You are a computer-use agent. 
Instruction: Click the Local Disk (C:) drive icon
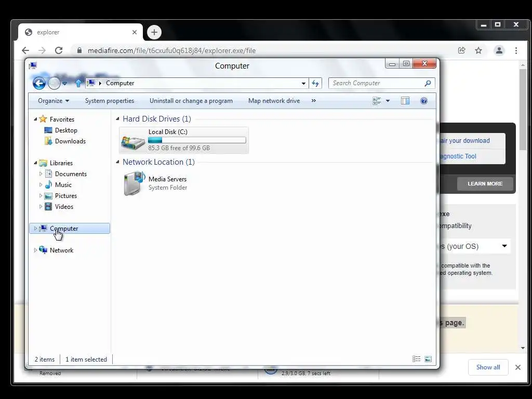click(133, 142)
